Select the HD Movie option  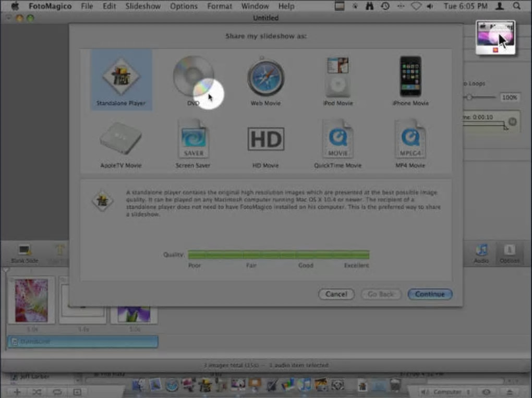tap(265, 144)
